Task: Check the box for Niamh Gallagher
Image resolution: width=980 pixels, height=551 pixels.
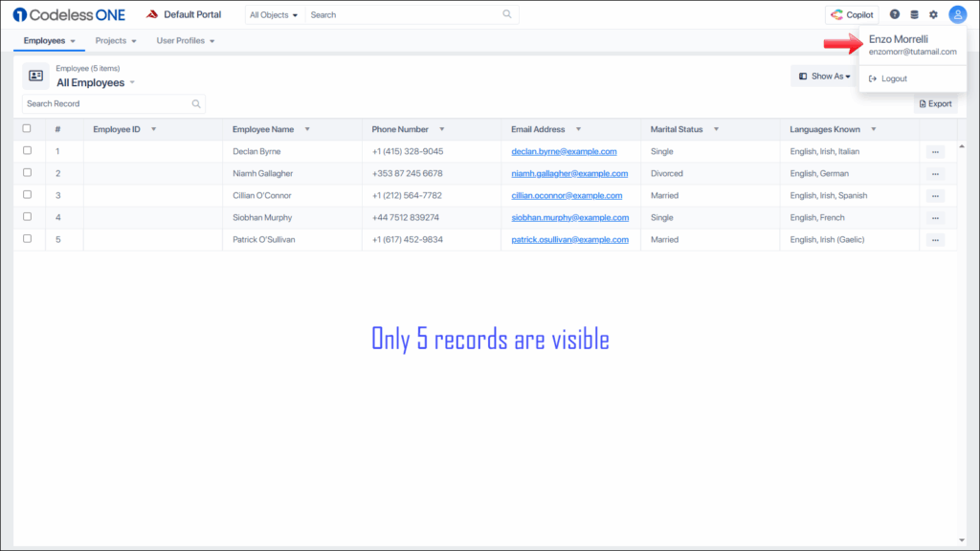Action: pyautogui.click(x=27, y=172)
